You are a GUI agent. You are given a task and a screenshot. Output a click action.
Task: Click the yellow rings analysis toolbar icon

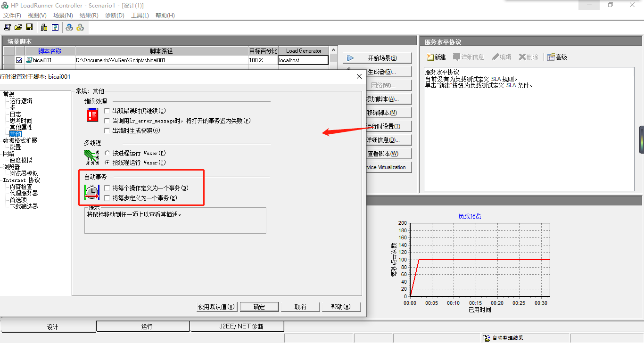(80, 27)
